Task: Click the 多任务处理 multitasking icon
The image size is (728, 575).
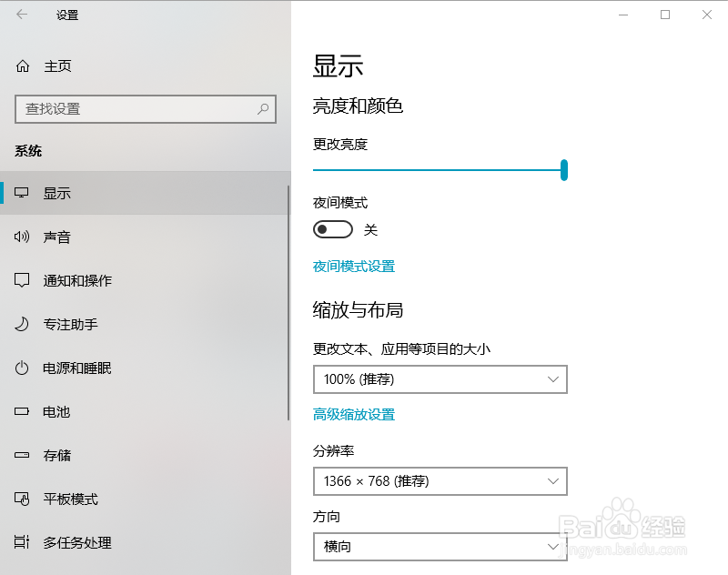Action: click(x=22, y=542)
